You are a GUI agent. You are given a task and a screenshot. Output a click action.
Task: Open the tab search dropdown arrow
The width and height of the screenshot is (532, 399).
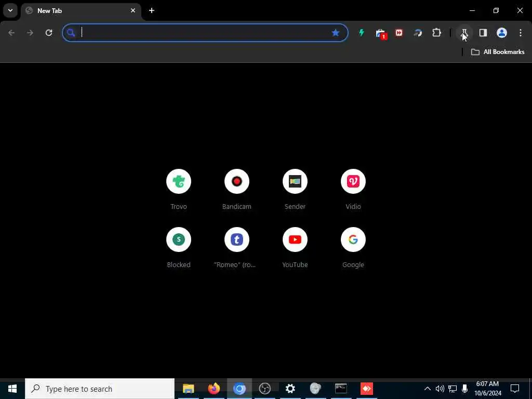pyautogui.click(x=10, y=10)
